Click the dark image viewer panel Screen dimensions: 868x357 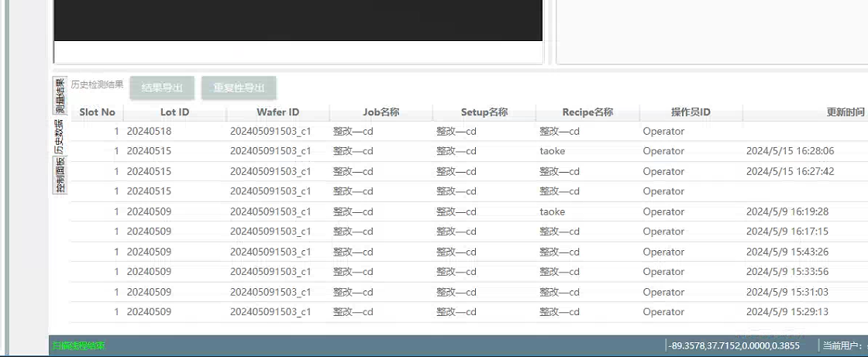click(298, 20)
